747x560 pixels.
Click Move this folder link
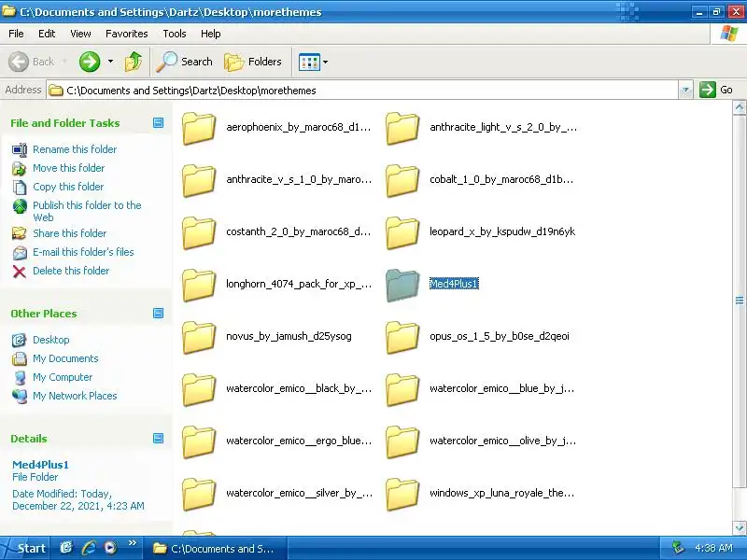(x=68, y=168)
